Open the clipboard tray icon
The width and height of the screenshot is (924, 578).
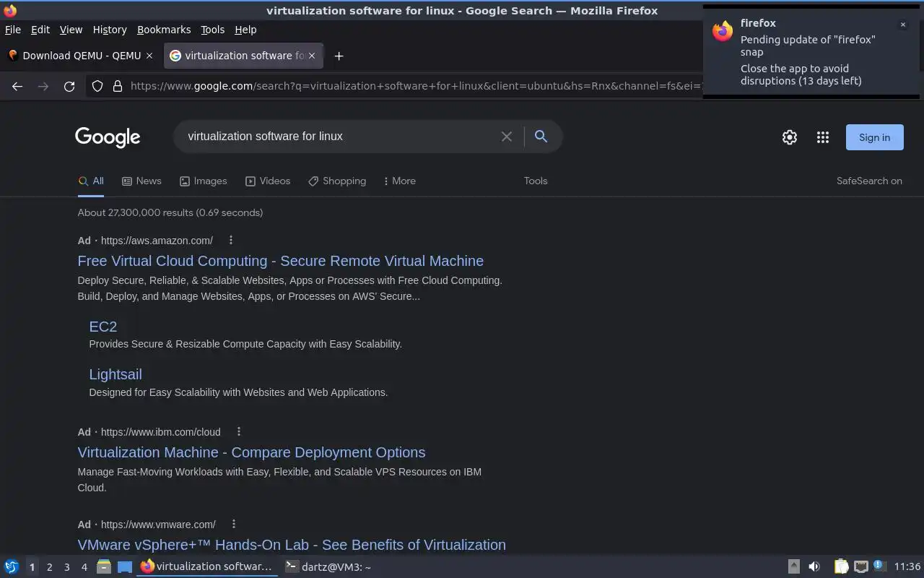842,567
